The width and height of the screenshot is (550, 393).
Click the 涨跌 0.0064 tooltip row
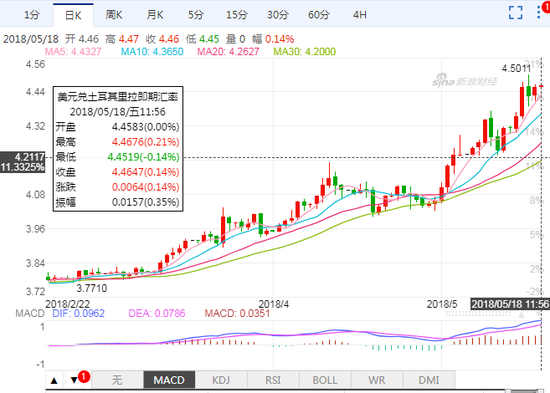point(118,187)
